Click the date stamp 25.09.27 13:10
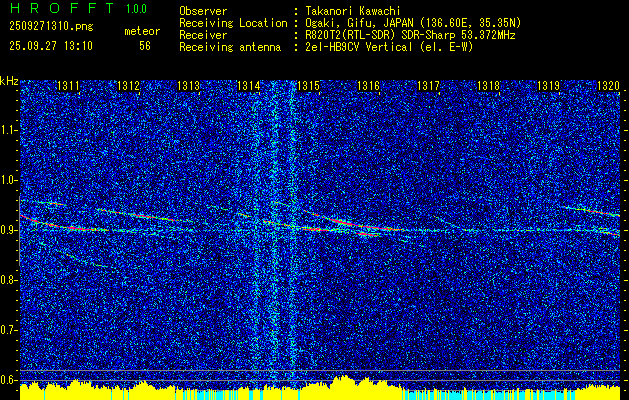The width and height of the screenshot is (629, 400). pos(51,46)
